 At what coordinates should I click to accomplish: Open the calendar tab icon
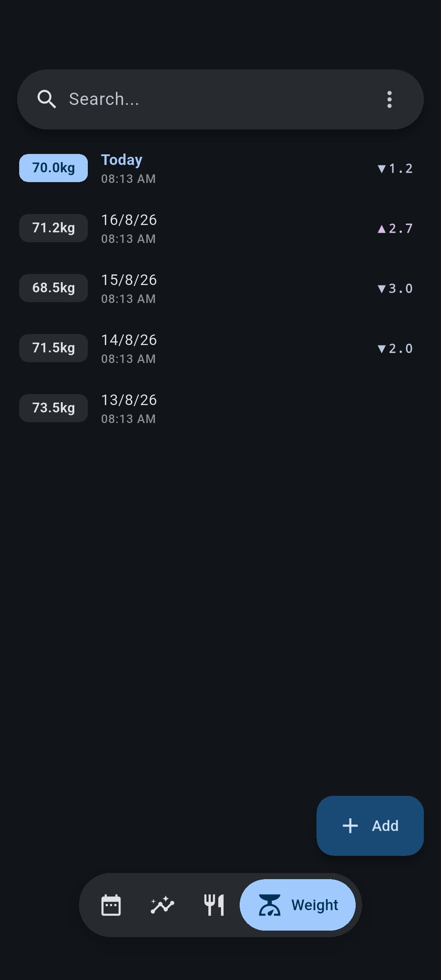(111, 905)
